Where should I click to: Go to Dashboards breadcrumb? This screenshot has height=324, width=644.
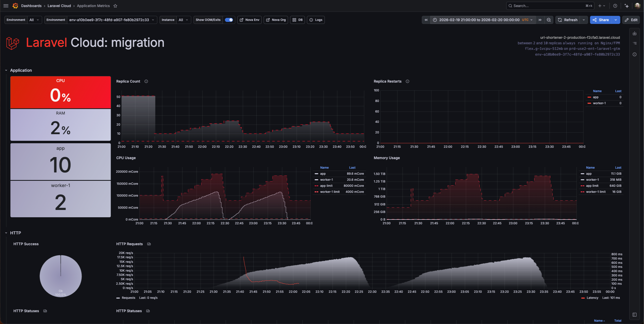click(31, 6)
